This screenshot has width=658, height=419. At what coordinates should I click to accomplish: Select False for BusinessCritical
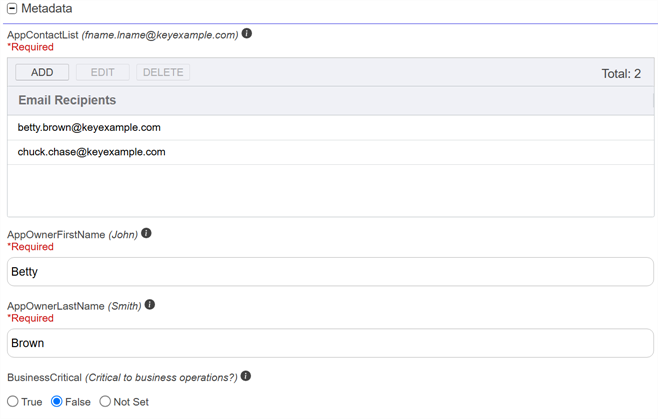click(57, 402)
